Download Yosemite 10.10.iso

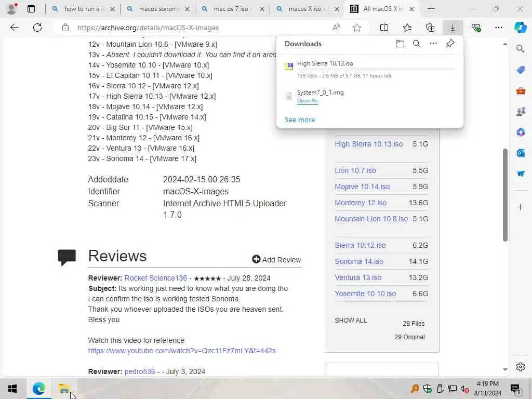pyautogui.click(x=365, y=294)
